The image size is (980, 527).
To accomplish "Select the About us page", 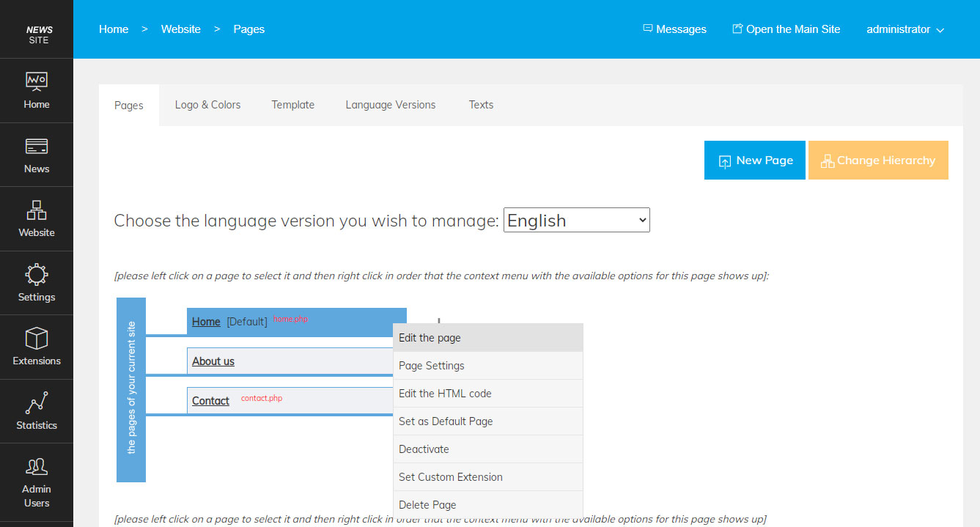I will [213, 361].
